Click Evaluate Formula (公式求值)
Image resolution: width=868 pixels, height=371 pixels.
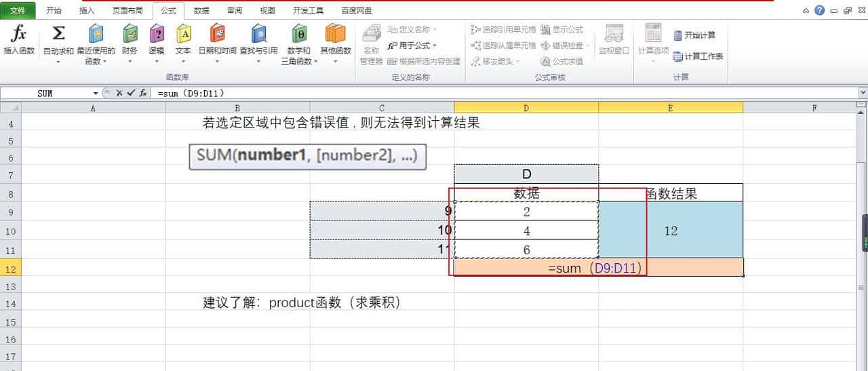click(562, 61)
